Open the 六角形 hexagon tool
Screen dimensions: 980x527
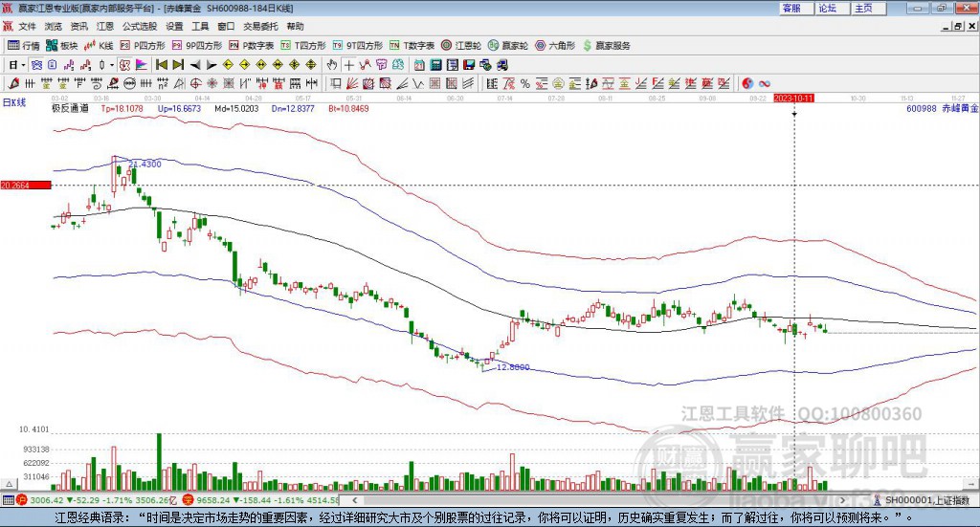point(556,46)
